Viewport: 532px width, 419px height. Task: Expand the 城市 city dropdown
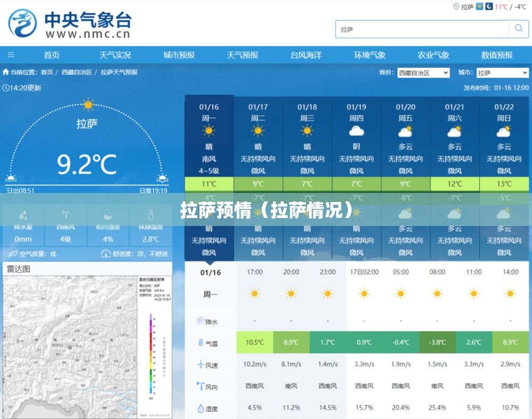click(501, 73)
